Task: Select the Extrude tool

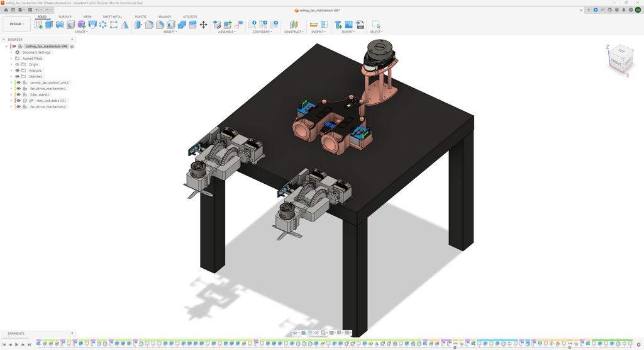Action: [49, 25]
